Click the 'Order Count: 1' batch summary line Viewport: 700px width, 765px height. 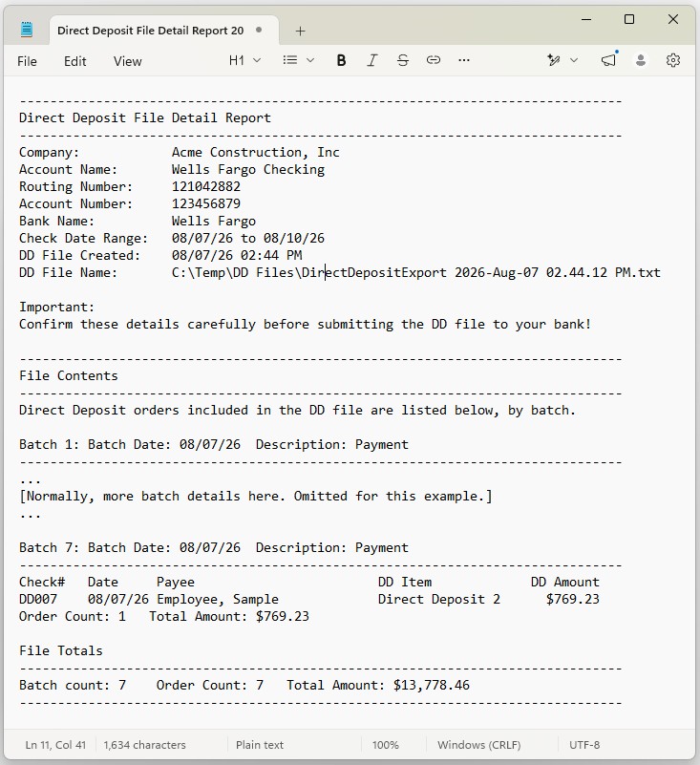(x=164, y=616)
